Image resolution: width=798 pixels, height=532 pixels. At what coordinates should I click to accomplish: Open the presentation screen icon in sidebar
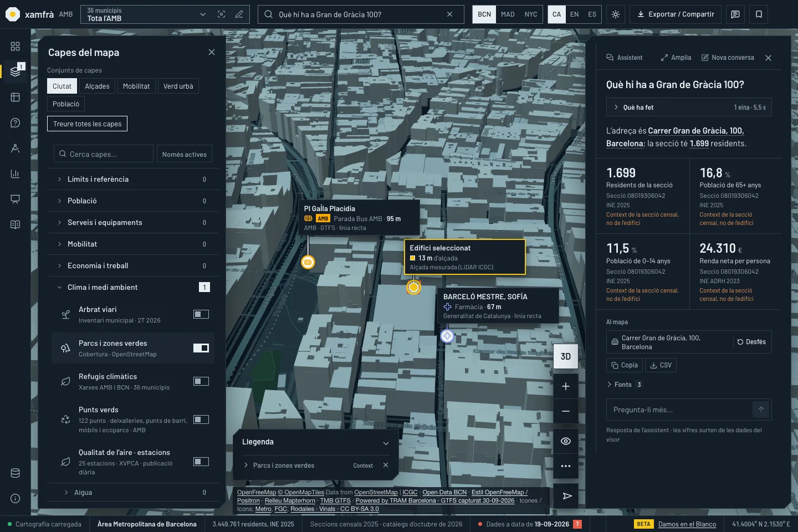(15, 199)
